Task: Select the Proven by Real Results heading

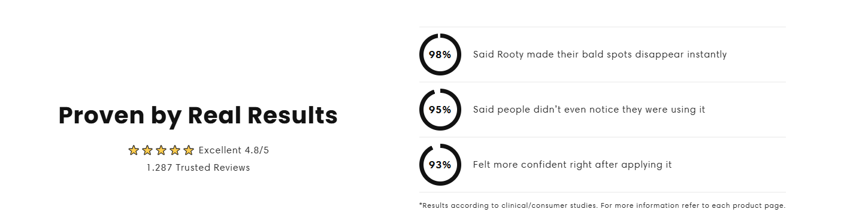Action: 198,116
